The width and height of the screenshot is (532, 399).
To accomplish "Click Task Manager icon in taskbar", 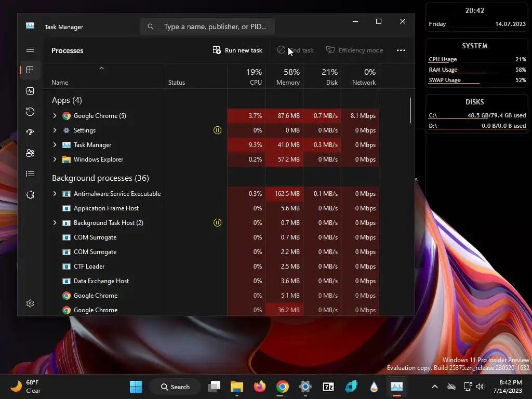I will click(396, 387).
